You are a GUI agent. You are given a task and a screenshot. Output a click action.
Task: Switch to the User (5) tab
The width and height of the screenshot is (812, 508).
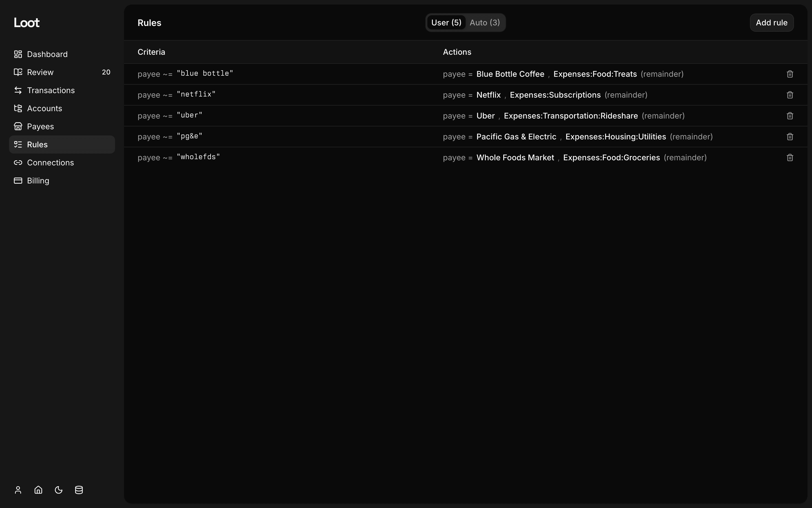click(x=446, y=23)
